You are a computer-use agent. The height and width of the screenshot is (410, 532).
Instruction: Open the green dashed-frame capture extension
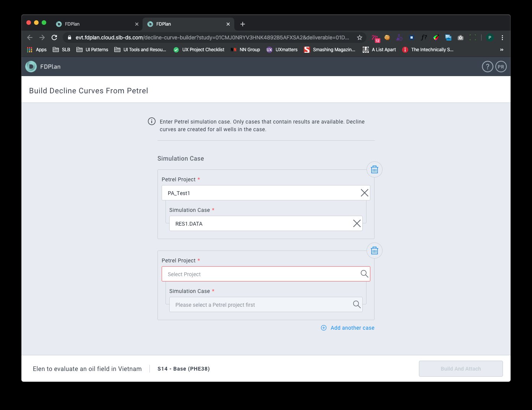[473, 37]
